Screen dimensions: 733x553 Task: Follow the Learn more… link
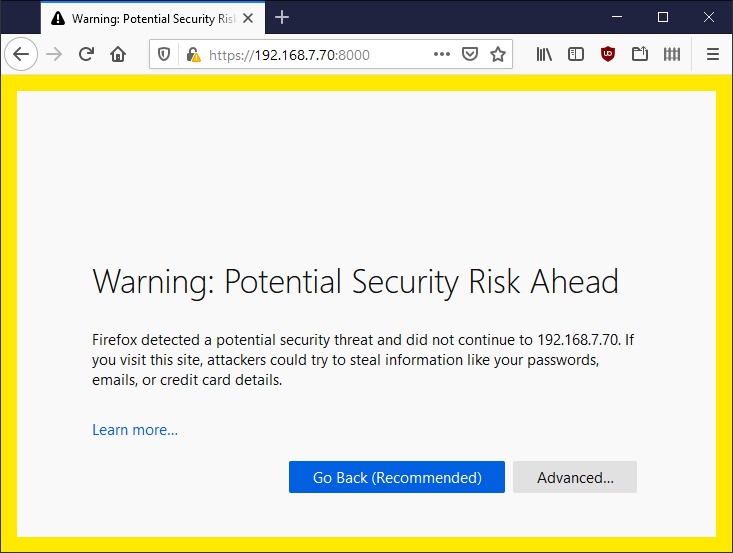pos(135,430)
